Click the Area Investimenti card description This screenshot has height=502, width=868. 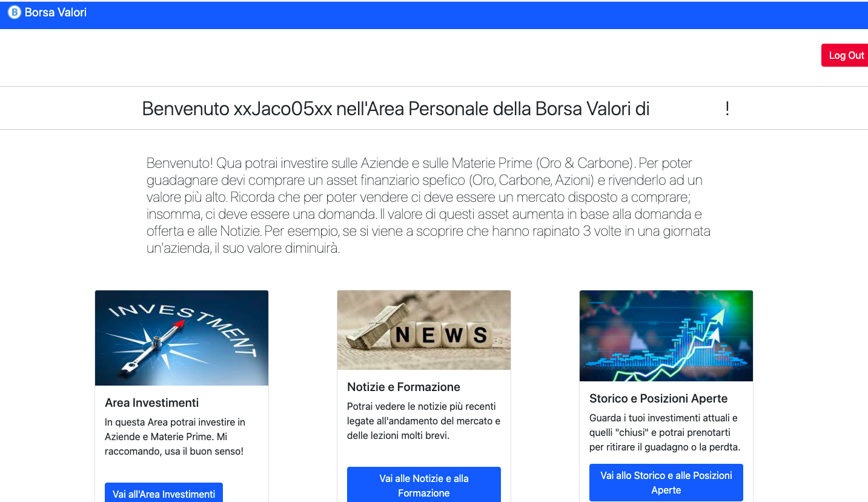click(x=175, y=437)
